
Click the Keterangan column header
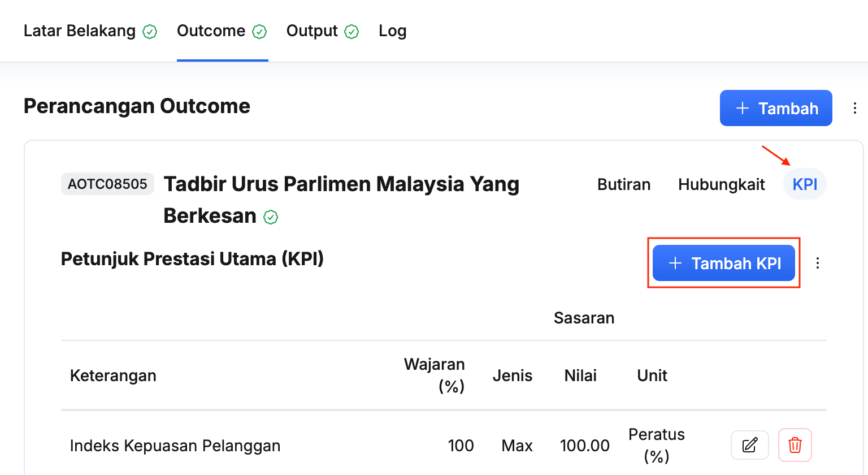(113, 375)
